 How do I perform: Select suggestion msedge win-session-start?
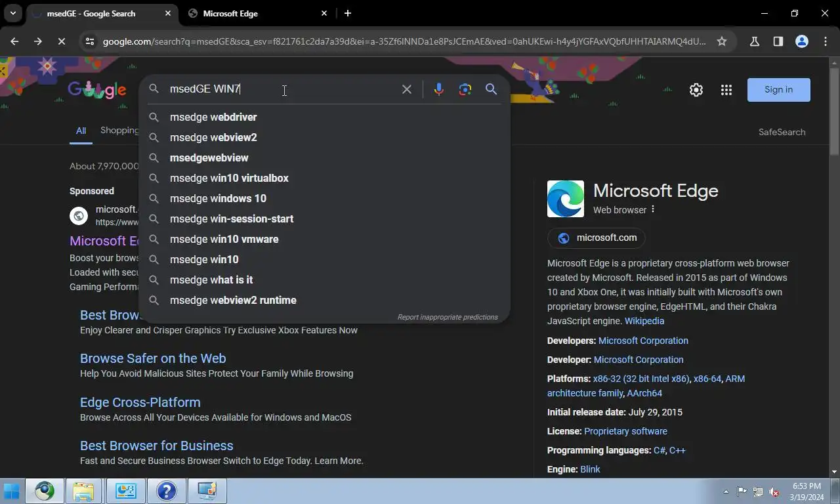(324, 219)
